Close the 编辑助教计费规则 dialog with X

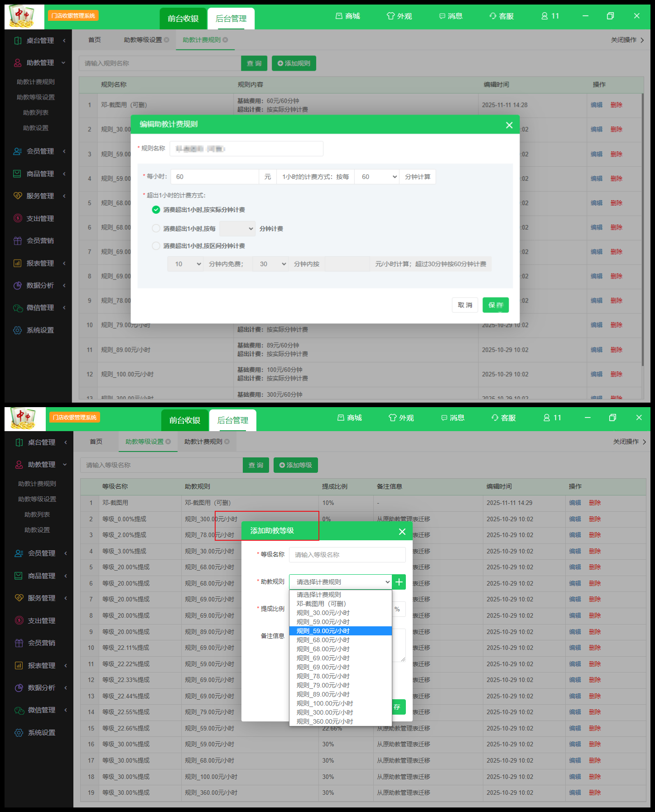pyautogui.click(x=509, y=125)
